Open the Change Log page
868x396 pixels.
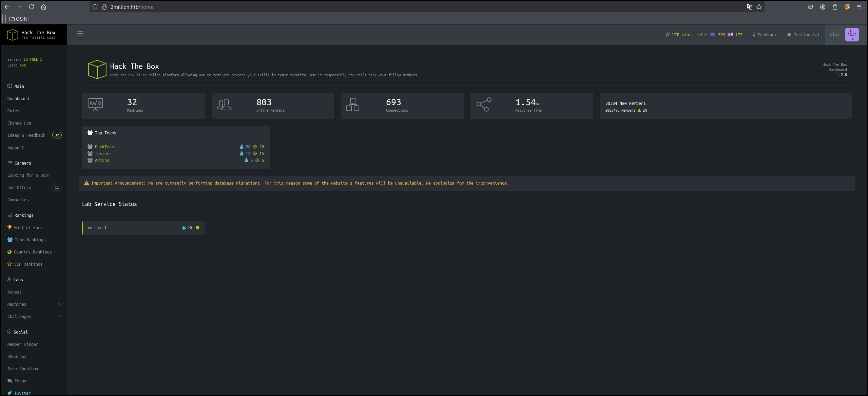pos(19,123)
